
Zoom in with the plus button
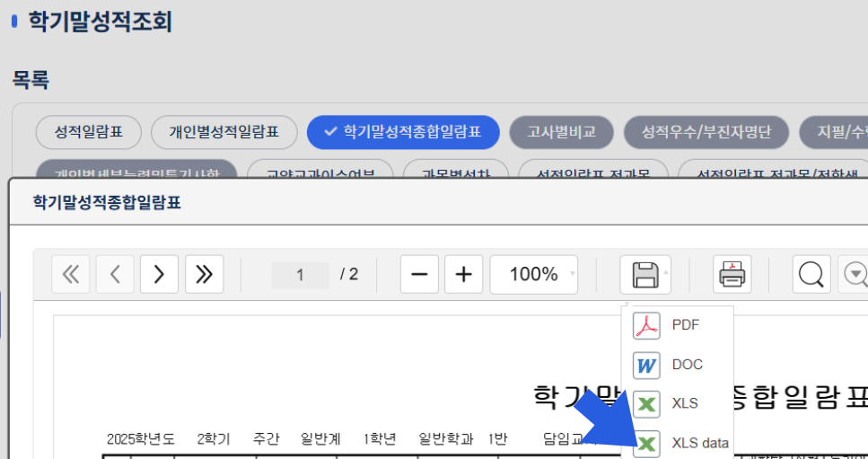pyautogui.click(x=463, y=274)
